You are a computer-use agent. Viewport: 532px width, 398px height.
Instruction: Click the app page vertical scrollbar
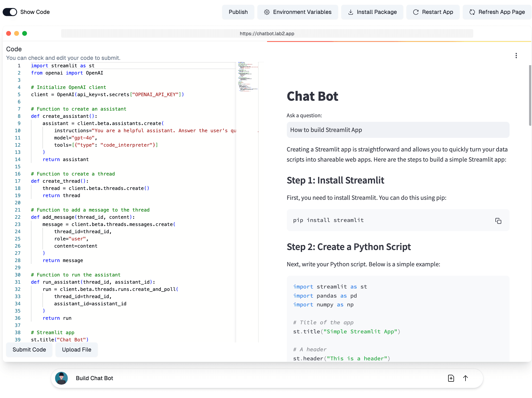click(530, 95)
